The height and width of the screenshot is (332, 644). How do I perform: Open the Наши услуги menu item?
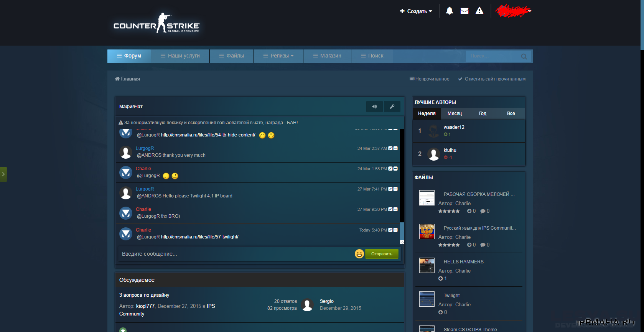(x=180, y=56)
